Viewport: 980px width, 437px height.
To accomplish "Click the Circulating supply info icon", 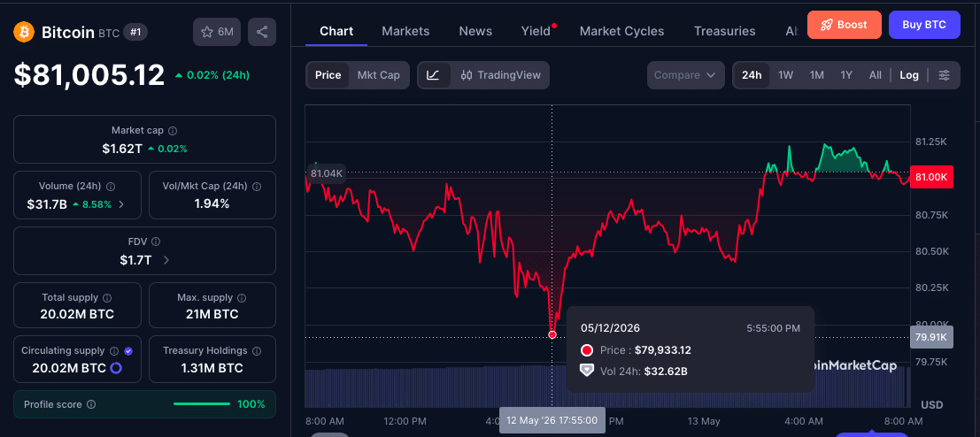I will [x=114, y=351].
